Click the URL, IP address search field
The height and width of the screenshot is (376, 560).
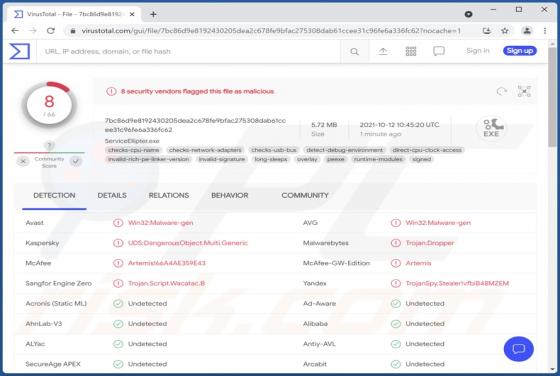pos(189,51)
